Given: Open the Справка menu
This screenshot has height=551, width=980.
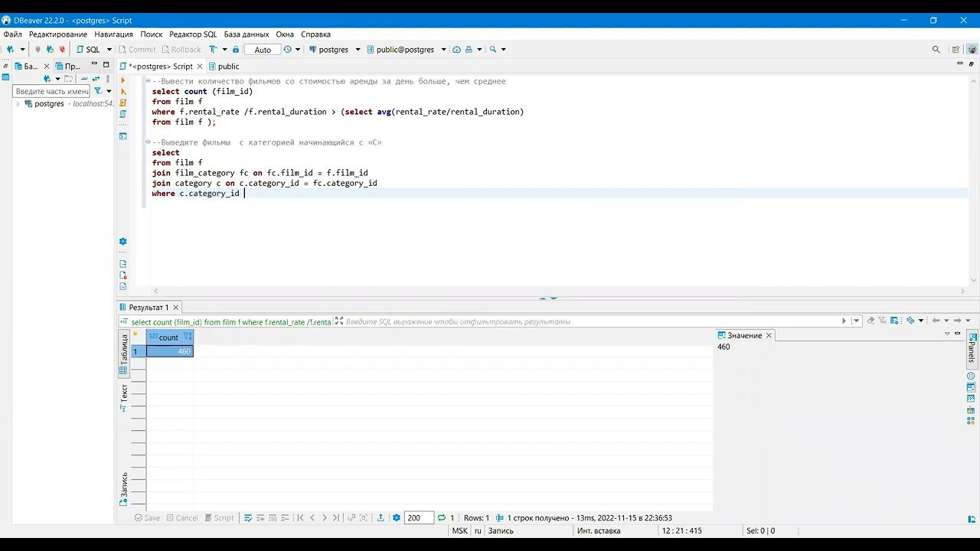Looking at the screenshot, I should tap(315, 34).
